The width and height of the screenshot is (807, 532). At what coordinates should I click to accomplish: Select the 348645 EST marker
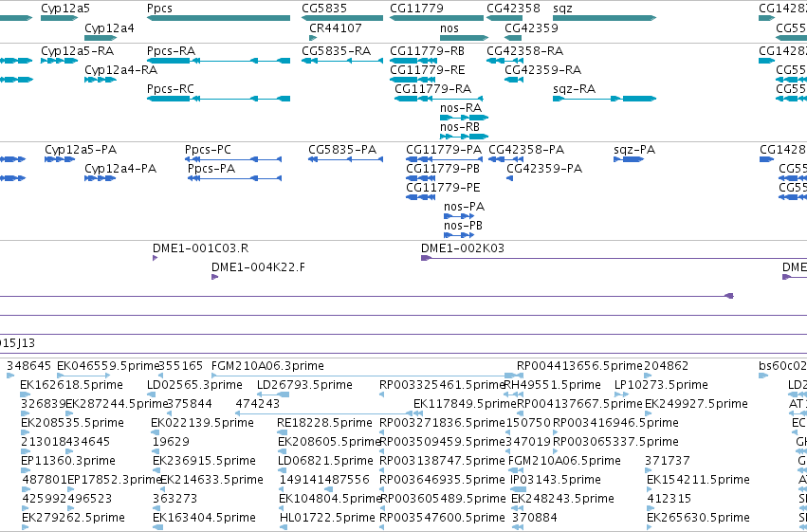[10, 376]
